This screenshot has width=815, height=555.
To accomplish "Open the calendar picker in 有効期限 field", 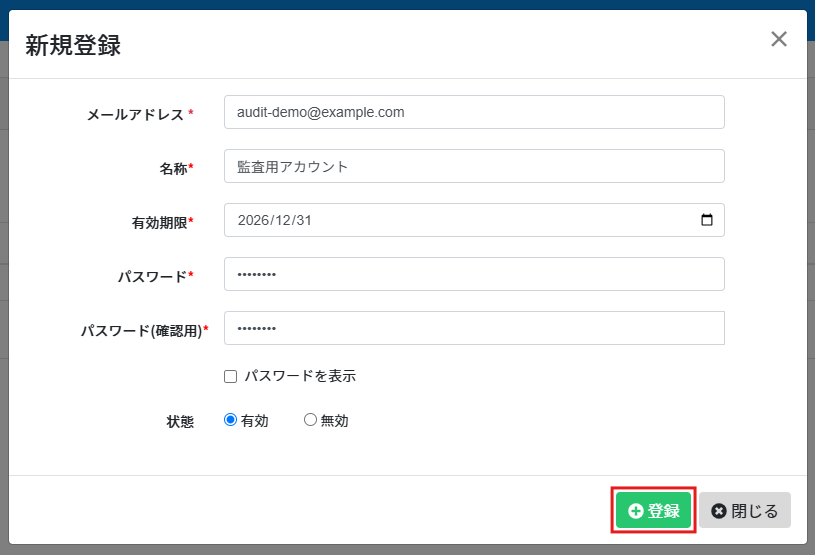I will (x=706, y=220).
